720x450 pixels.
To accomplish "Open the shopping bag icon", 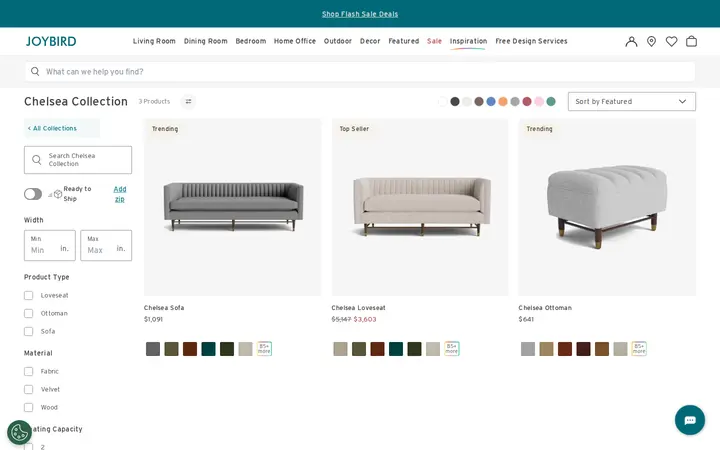I will [x=691, y=41].
